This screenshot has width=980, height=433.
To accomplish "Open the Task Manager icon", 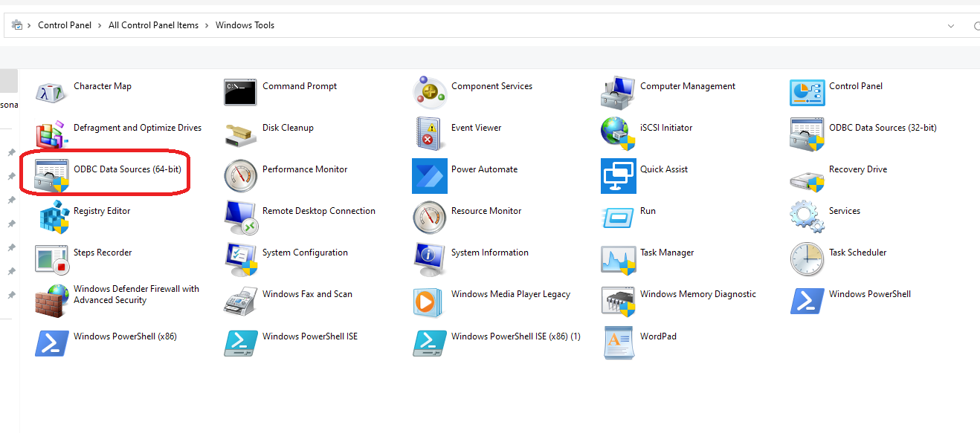I will pyautogui.click(x=619, y=259).
